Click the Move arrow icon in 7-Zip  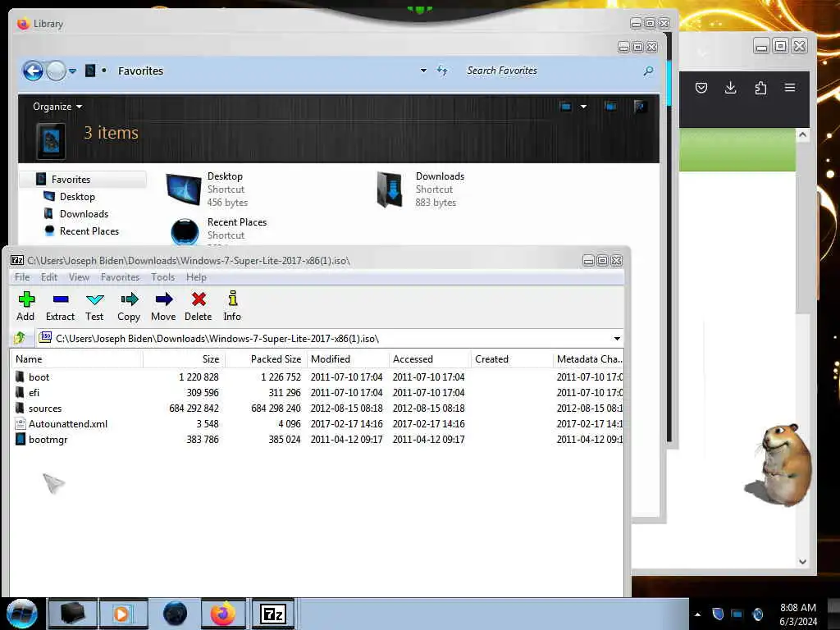click(163, 306)
